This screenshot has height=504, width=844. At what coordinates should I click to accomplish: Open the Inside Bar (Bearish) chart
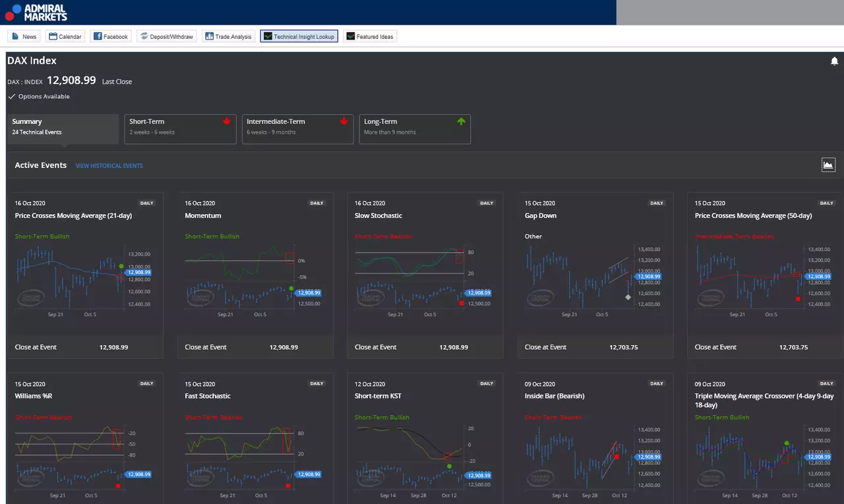point(595,461)
